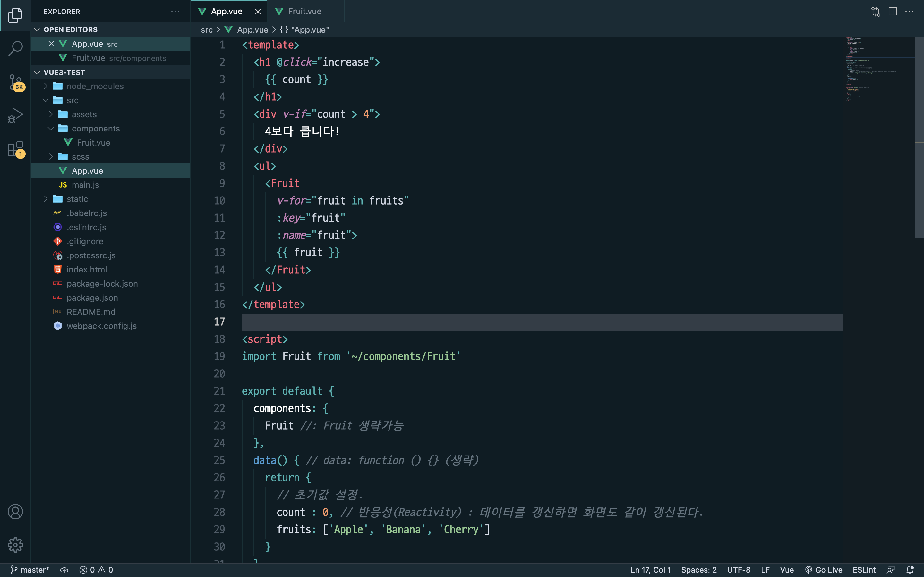Click the notifications bell in status bar
The height and width of the screenshot is (577, 924).
point(910,570)
